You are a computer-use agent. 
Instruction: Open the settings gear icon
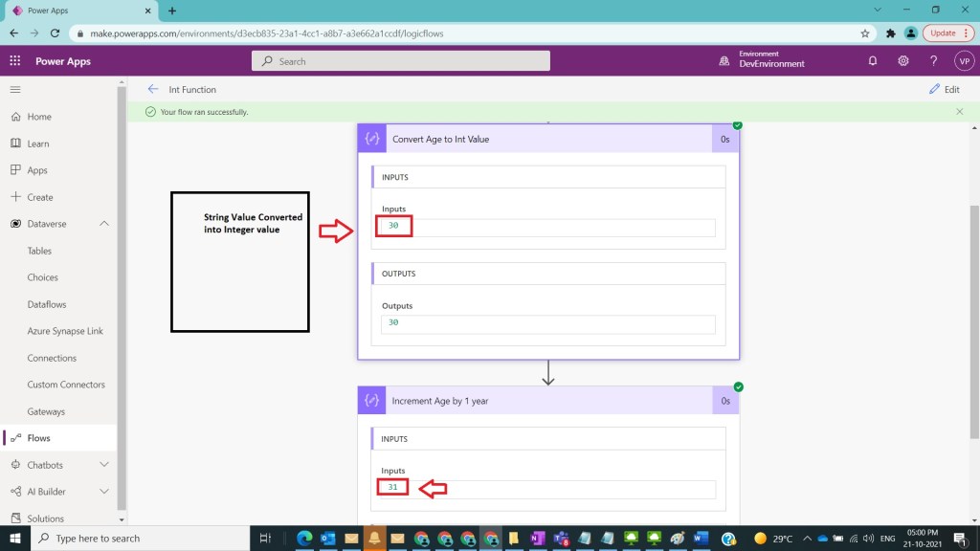click(x=902, y=61)
